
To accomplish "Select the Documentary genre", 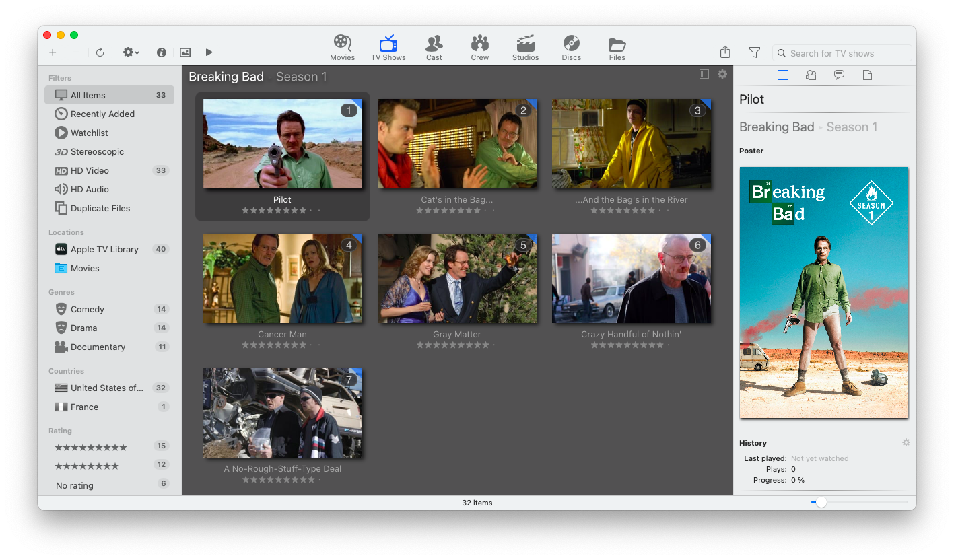I will coord(109,347).
